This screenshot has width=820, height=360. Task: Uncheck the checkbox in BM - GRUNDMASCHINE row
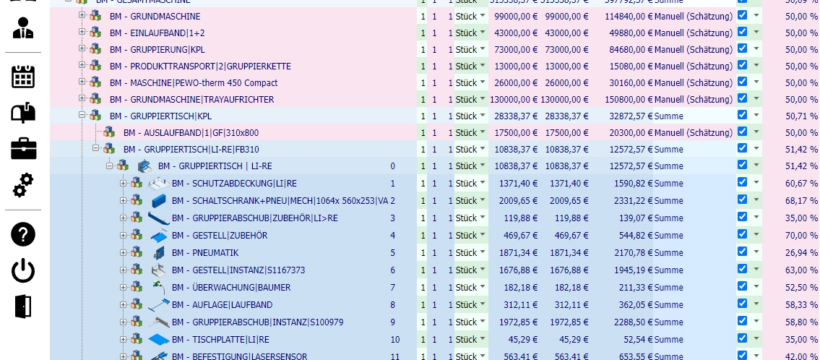coord(742,15)
